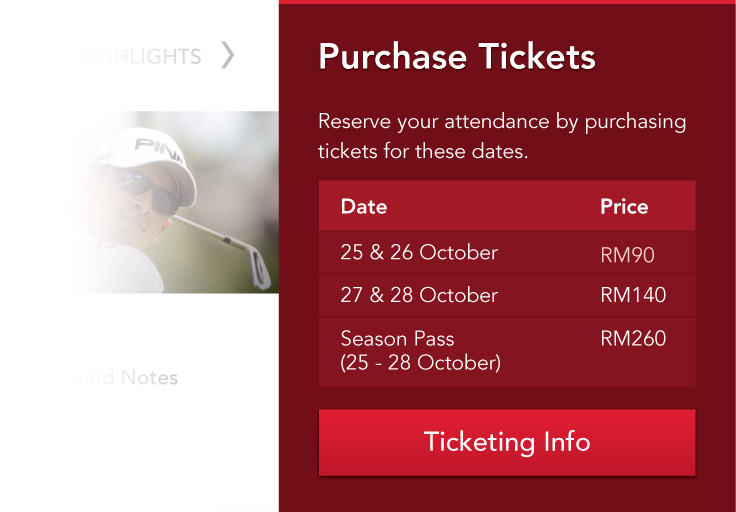Screen dimensions: 736x512
Task: Click the RM260 season pass price
Action: tap(633, 338)
